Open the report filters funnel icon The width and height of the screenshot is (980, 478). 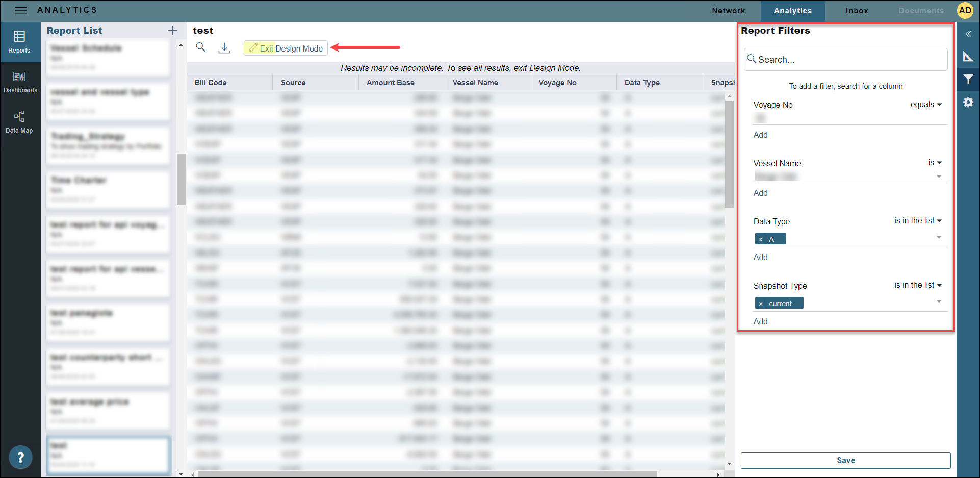tap(968, 79)
